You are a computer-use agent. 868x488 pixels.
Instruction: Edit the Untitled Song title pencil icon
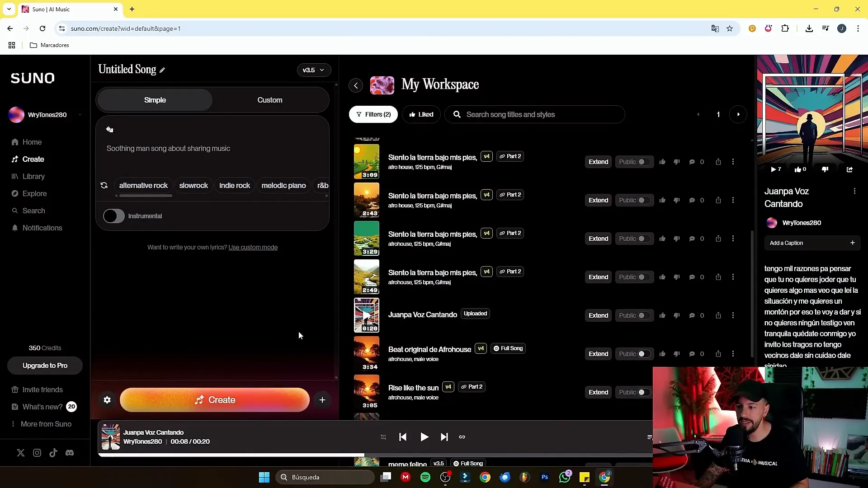(162, 70)
